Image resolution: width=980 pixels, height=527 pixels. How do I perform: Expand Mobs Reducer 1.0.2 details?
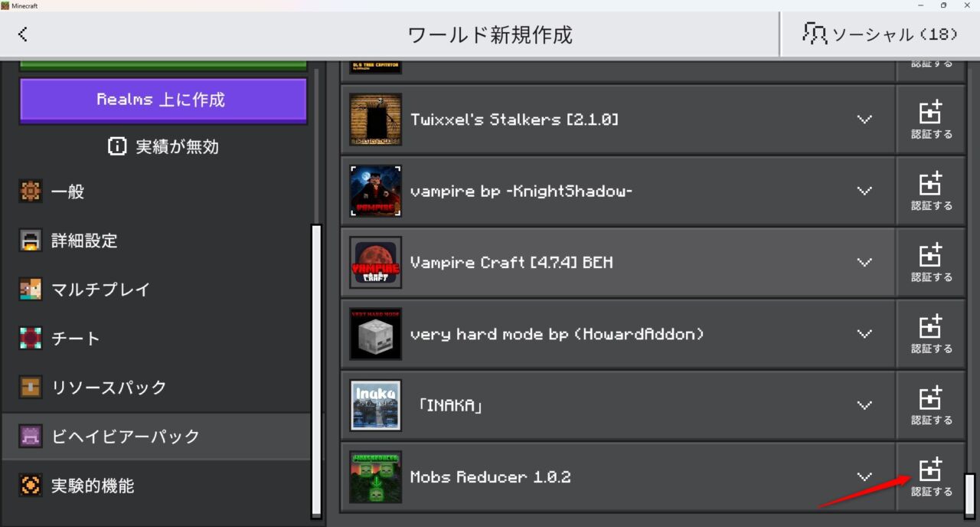(x=864, y=476)
